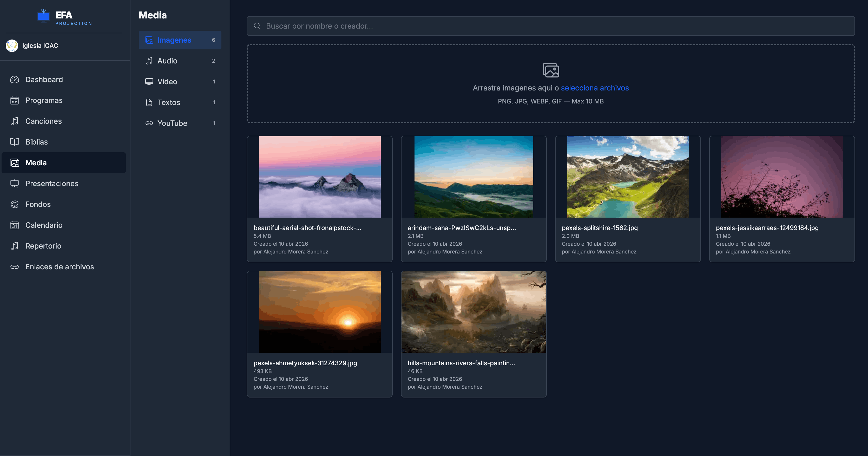Open Biblias via its book icon
Image resolution: width=868 pixels, height=456 pixels.
pyautogui.click(x=15, y=142)
